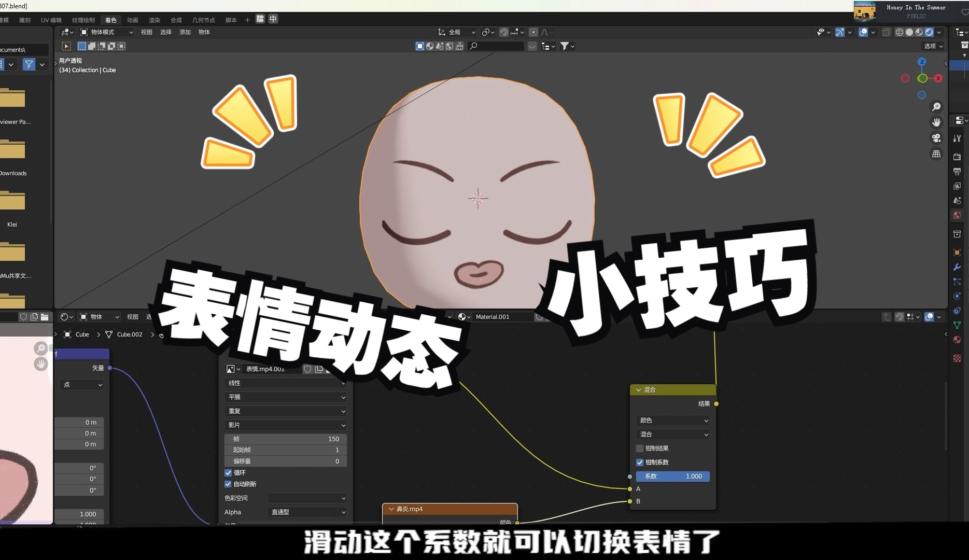This screenshot has height=560, width=969.
Task: Open the 物体模式 mode dropdown
Action: pos(106,32)
